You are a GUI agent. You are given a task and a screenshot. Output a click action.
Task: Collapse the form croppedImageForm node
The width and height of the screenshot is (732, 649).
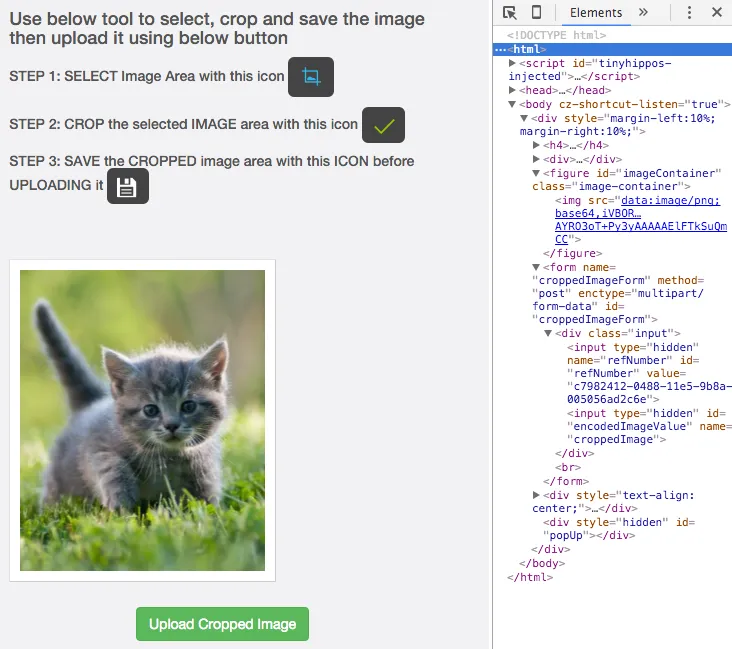[536, 268]
